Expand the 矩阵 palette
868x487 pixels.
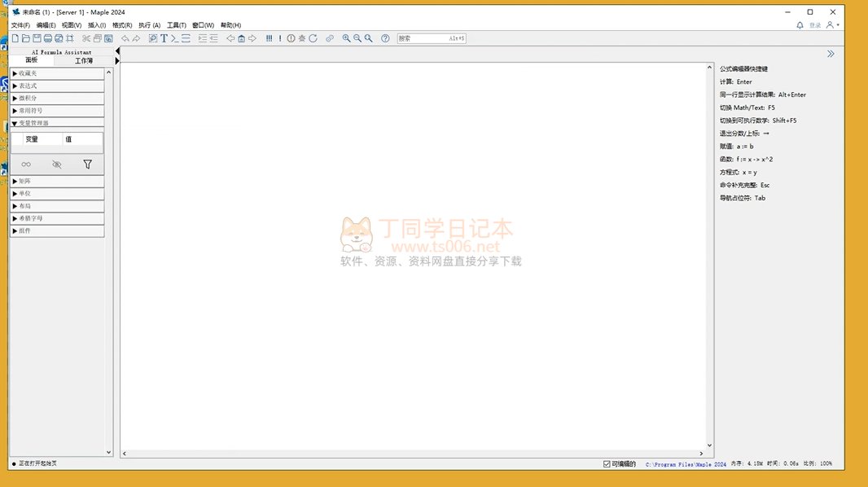coord(57,181)
